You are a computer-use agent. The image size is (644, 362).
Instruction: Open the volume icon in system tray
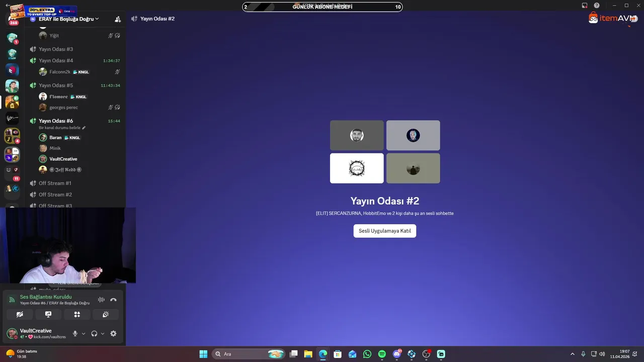pyautogui.click(x=602, y=354)
